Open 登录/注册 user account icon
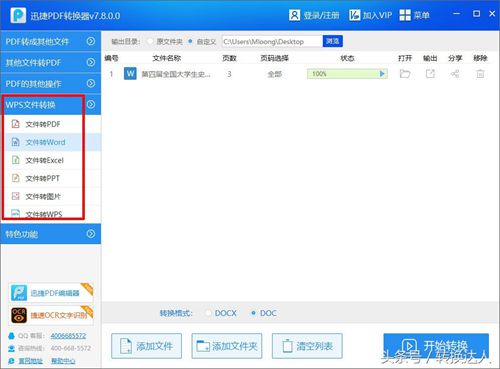Image resolution: width=500 pixels, height=369 pixels. click(x=294, y=15)
